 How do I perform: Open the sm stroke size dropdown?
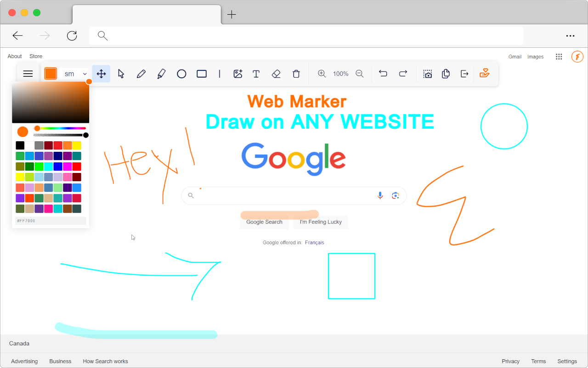click(74, 74)
